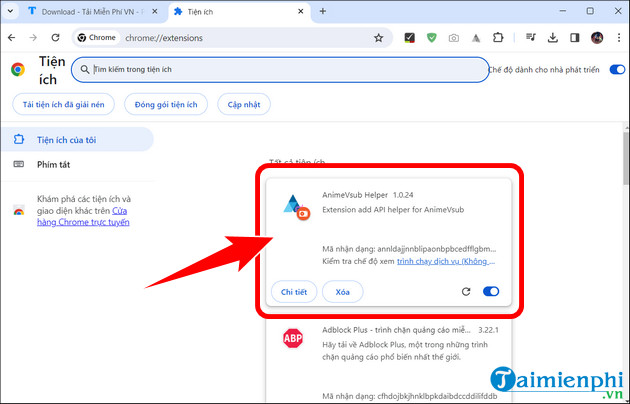The image size is (630, 404).
Task: Click the AnimeVsub Helper extension logo
Action: [293, 207]
